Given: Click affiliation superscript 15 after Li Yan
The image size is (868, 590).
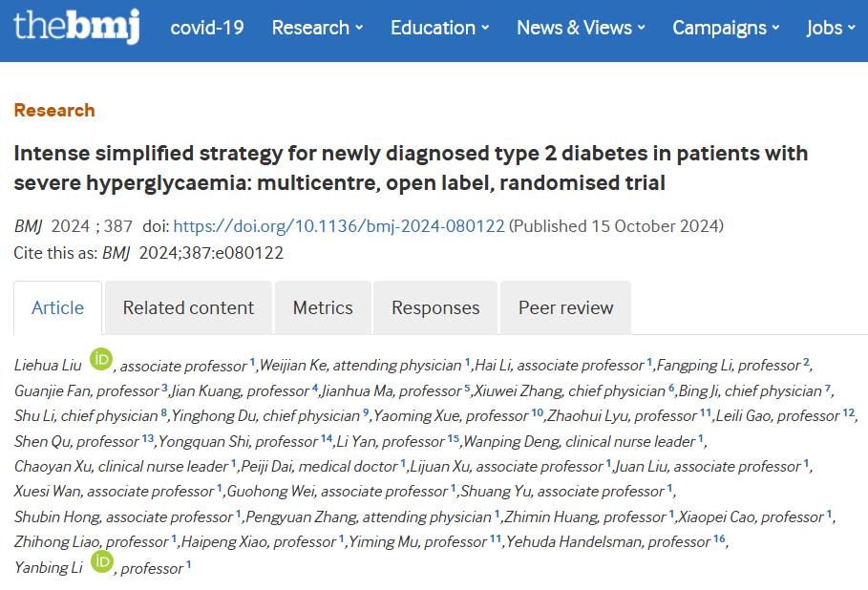Looking at the screenshot, I should coord(454,438).
